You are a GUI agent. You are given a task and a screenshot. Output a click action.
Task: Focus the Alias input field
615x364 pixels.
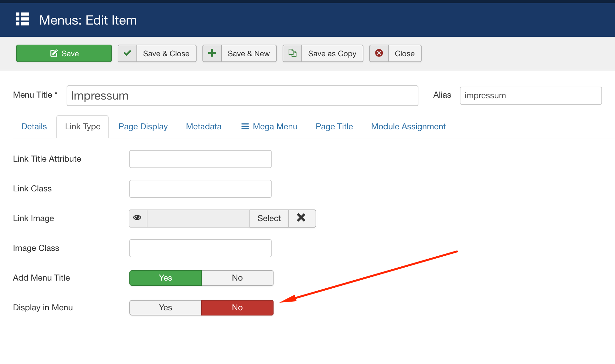[x=531, y=96]
